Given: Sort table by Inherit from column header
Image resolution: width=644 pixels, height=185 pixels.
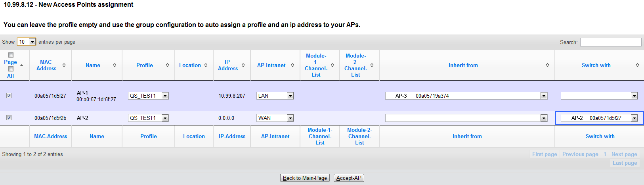Looking at the screenshot, I should [x=463, y=65].
